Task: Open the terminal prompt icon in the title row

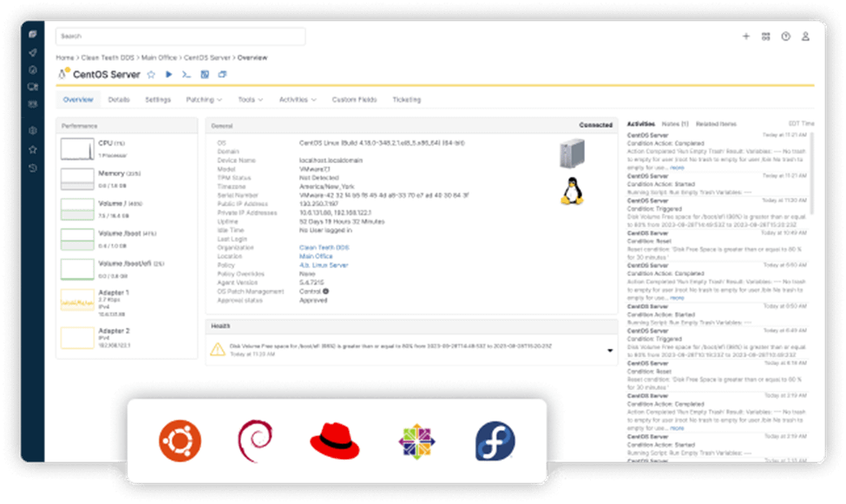Action: [x=187, y=75]
